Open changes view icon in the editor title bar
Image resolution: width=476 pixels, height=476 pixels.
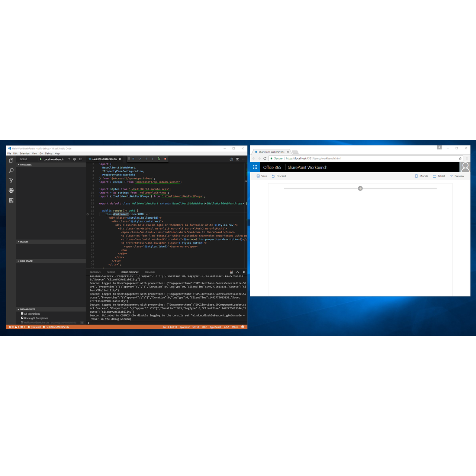click(231, 159)
